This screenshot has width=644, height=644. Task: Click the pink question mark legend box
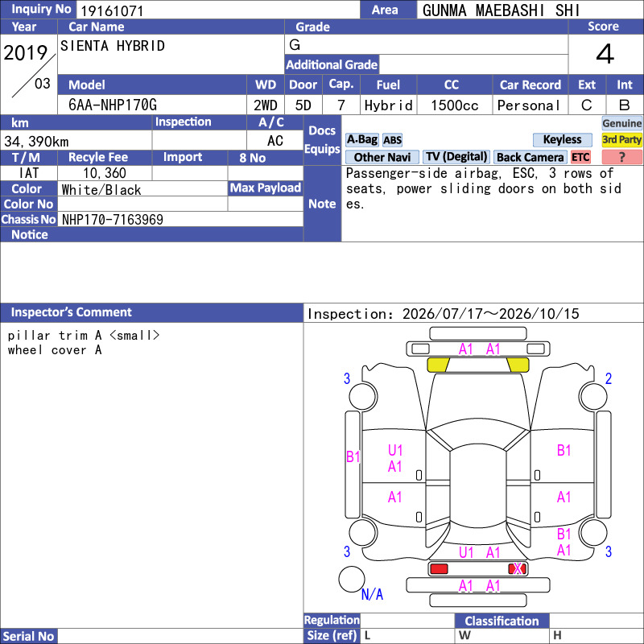[x=621, y=157]
